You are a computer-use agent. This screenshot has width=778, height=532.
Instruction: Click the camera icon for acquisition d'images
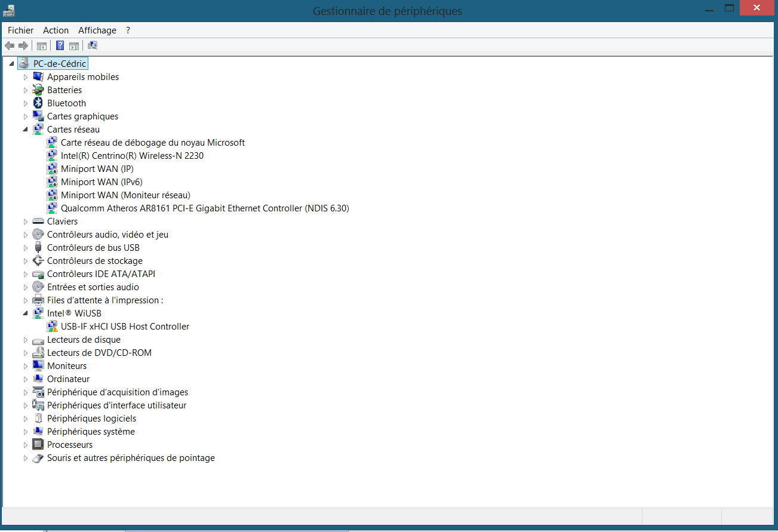pyautogui.click(x=38, y=392)
